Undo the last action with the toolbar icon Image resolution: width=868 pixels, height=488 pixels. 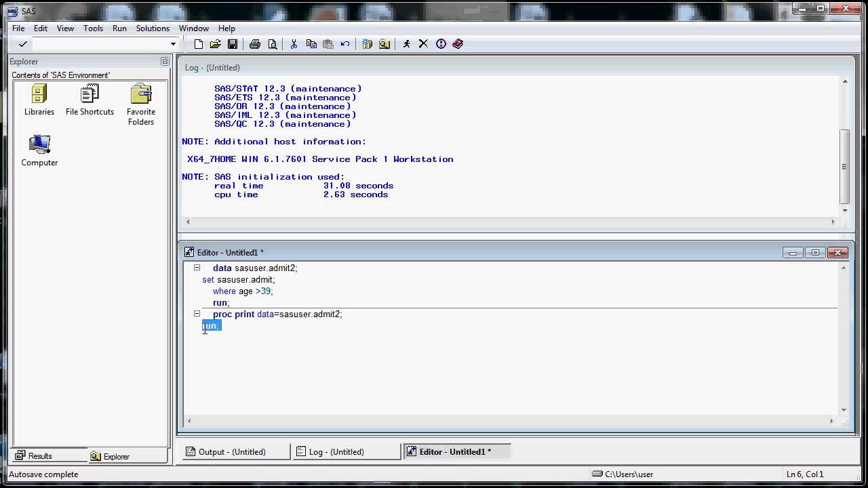[x=345, y=44]
